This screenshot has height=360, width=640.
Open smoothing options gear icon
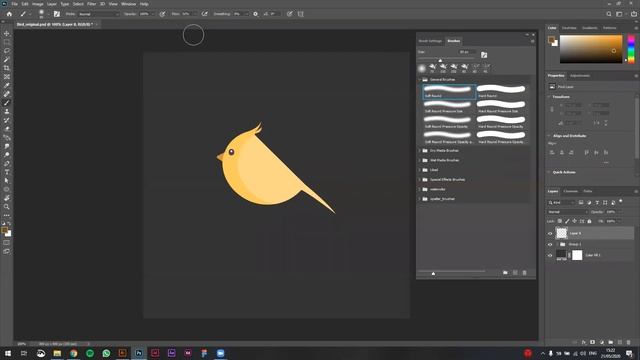tap(256, 14)
